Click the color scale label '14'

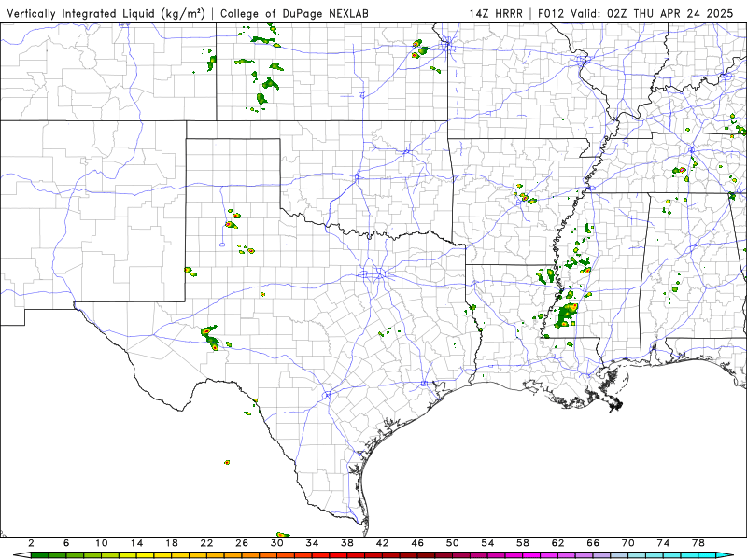pos(136,543)
